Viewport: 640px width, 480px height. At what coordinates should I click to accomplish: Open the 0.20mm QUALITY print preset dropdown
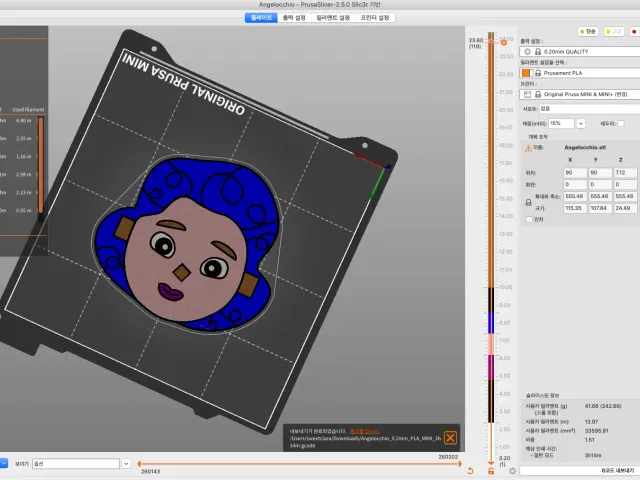(x=580, y=51)
